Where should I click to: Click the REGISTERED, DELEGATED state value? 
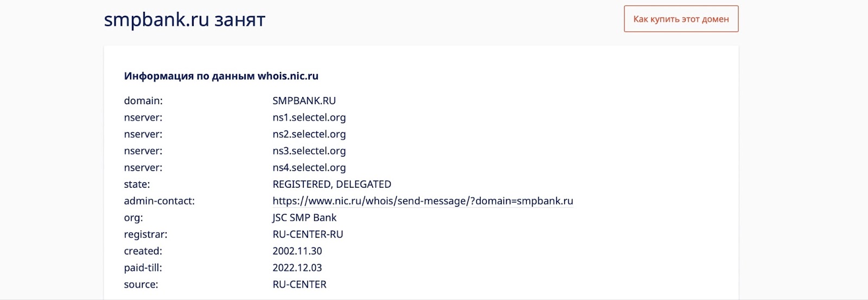(x=331, y=184)
